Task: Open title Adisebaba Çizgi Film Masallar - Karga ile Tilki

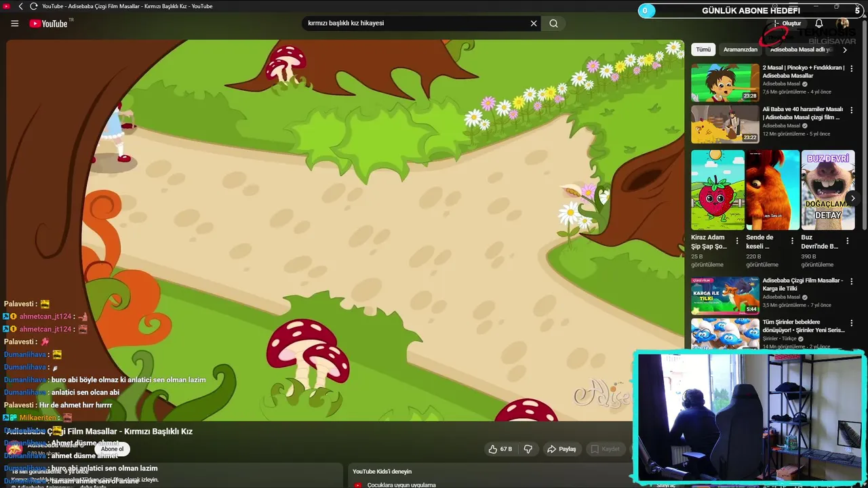Action: pyautogui.click(x=803, y=285)
